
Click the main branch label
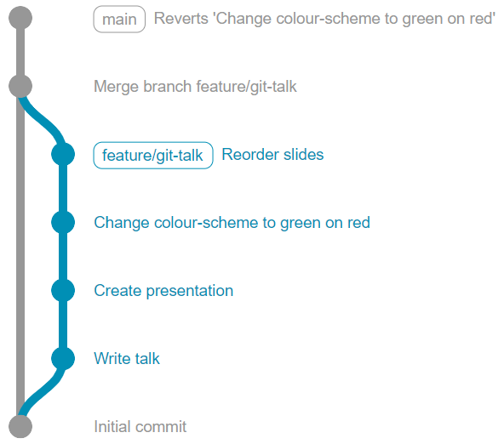tap(119, 19)
